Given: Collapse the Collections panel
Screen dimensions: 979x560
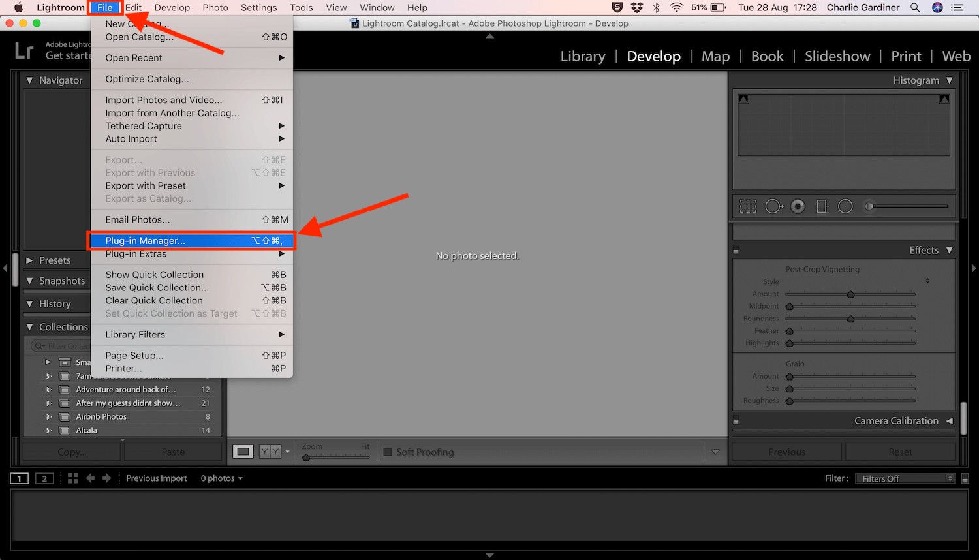Looking at the screenshot, I should [x=29, y=326].
